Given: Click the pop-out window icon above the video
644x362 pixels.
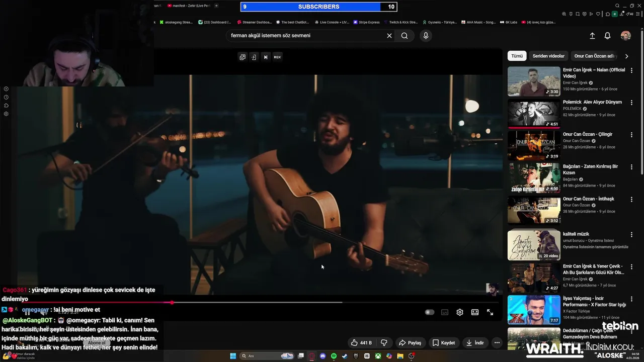Looking at the screenshot, I should point(243,57).
